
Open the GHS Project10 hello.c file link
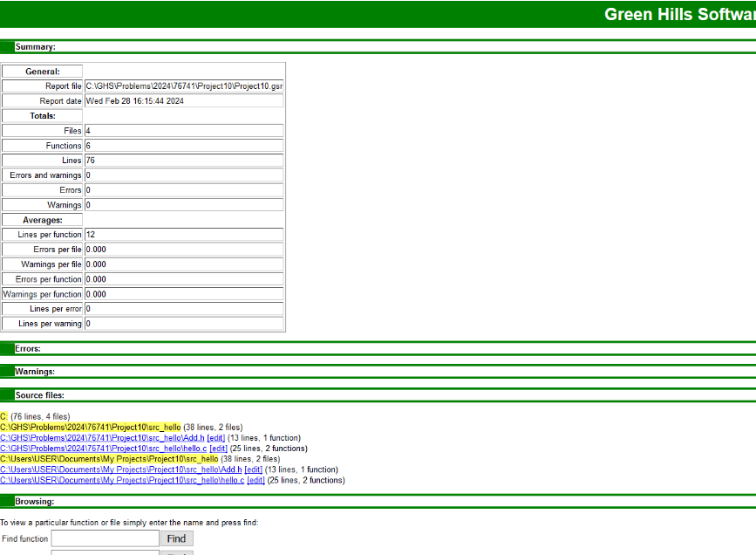pyautogui.click(x=104, y=449)
